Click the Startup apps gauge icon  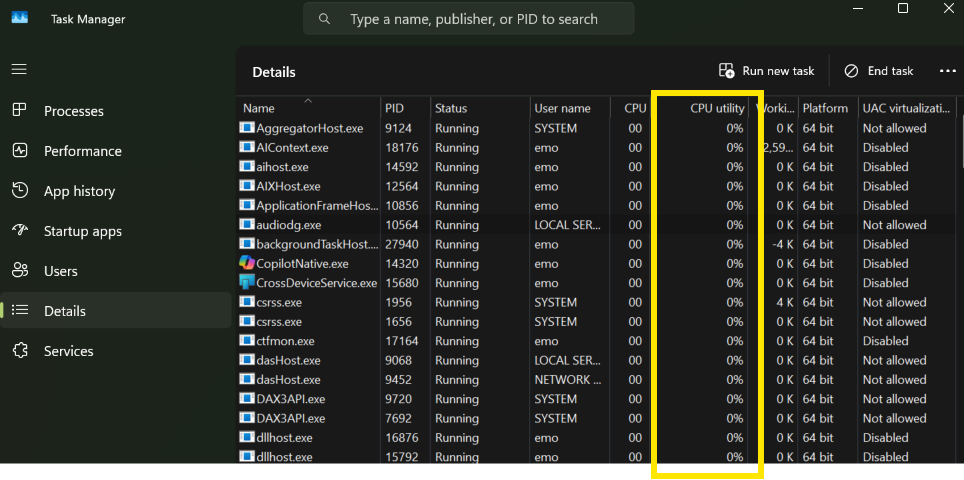(x=20, y=231)
